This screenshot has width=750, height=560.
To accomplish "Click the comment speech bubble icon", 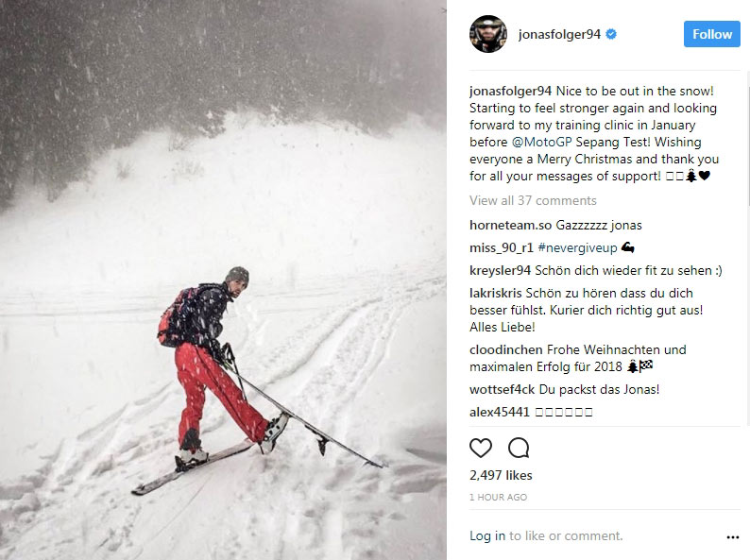I will (519, 449).
